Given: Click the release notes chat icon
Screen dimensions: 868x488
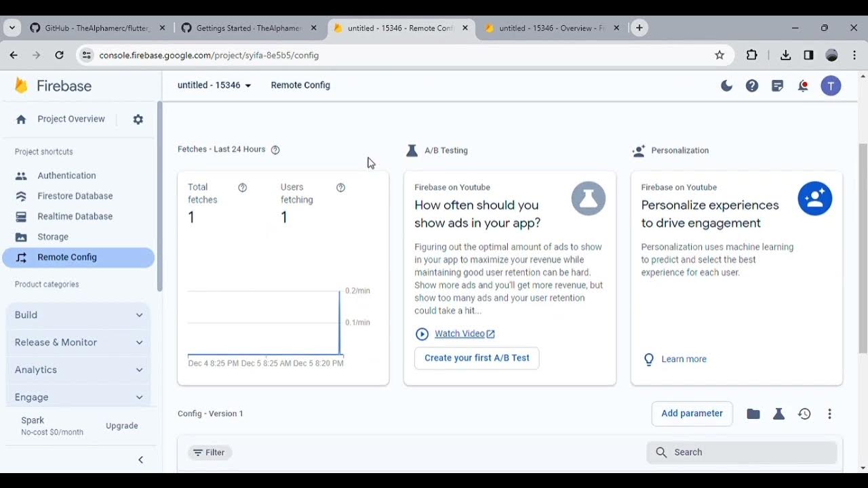Looking at the screenshot, I should pyautogui.click(x=777, y=86).
